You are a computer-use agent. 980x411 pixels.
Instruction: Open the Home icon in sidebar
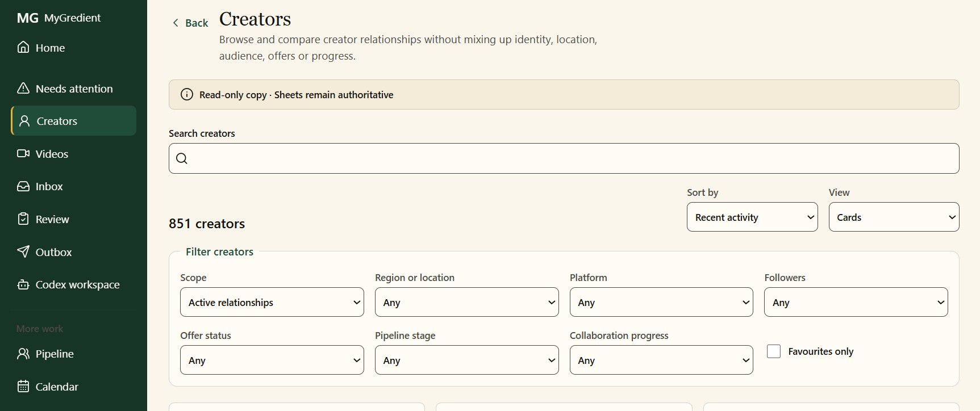23,47
